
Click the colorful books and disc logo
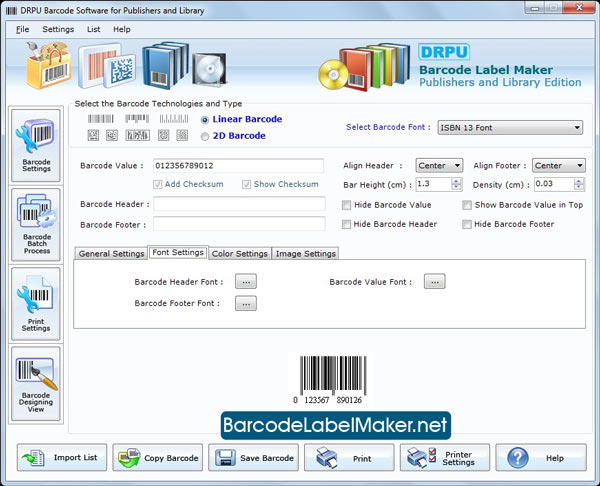364,67
